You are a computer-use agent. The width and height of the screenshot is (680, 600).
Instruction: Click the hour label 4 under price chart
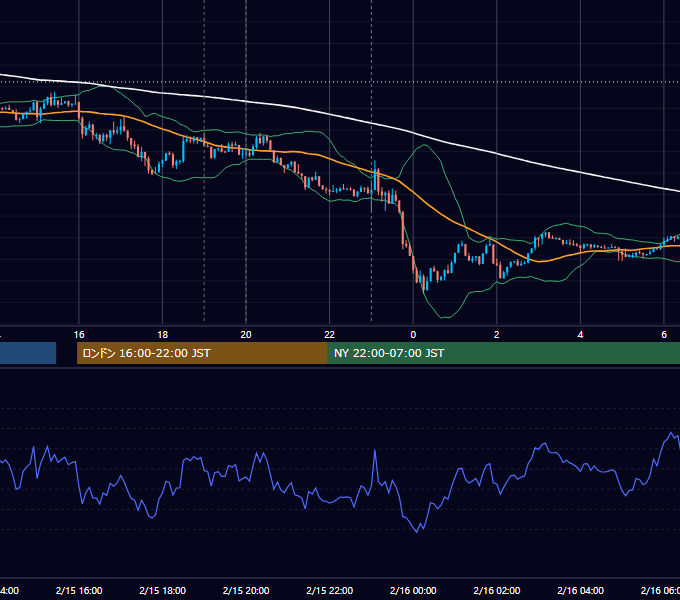pyautogui.click(x=580, y=335)
